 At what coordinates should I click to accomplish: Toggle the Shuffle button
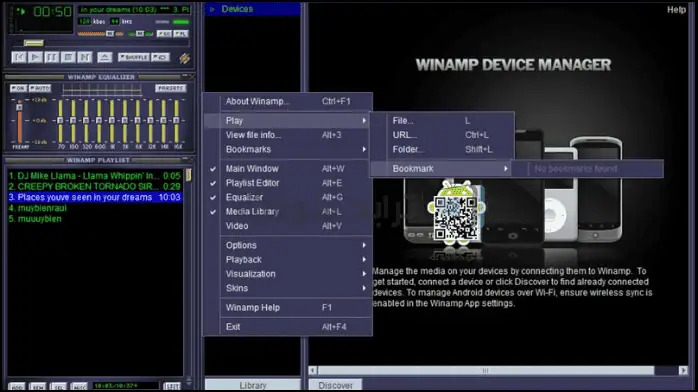click(134, 57)
